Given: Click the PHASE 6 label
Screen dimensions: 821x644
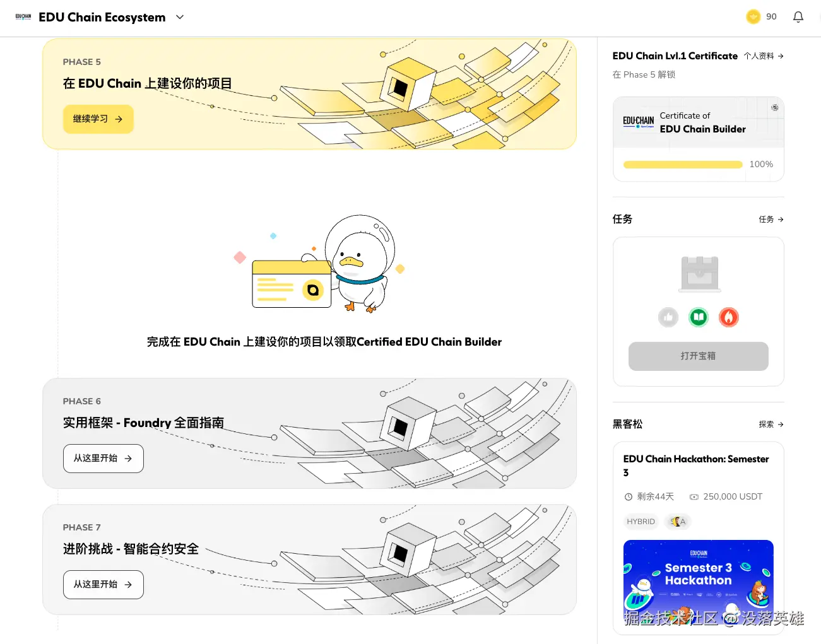Looking at the screenshot, I should point(82,401).
